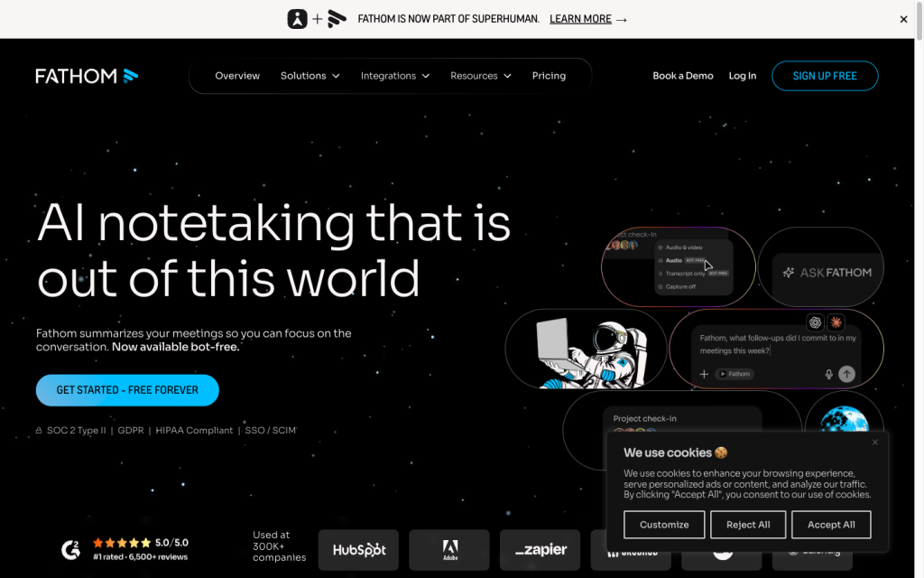Click Accept All cookies button
The height and width of the screenshot is (578, 924).
[x=831, y=525]
